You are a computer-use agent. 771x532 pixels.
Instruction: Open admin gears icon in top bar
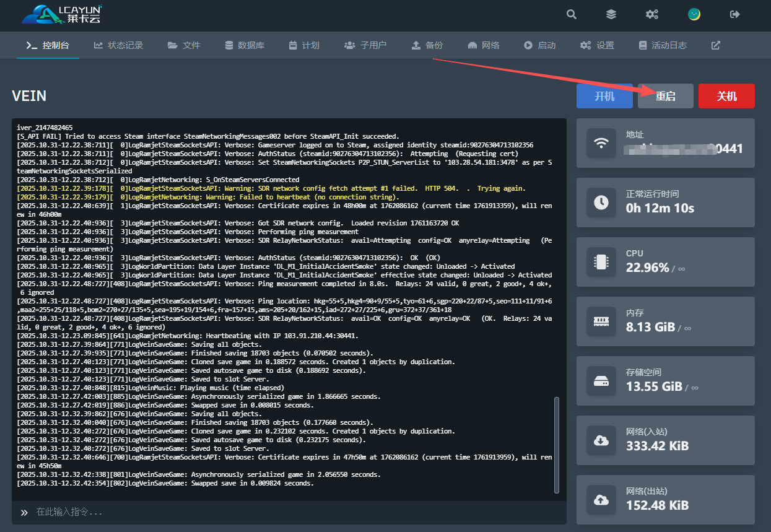(652, 14)
